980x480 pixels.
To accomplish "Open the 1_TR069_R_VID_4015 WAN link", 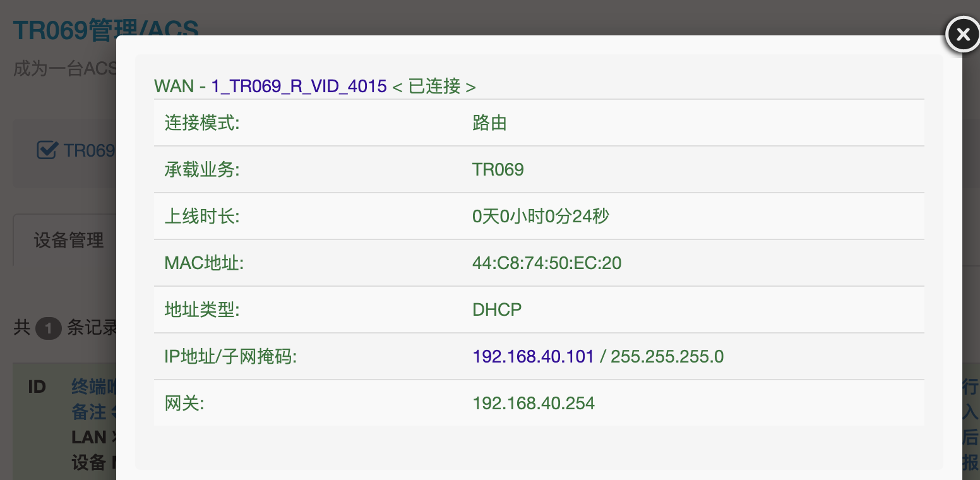I will [299, 87].
